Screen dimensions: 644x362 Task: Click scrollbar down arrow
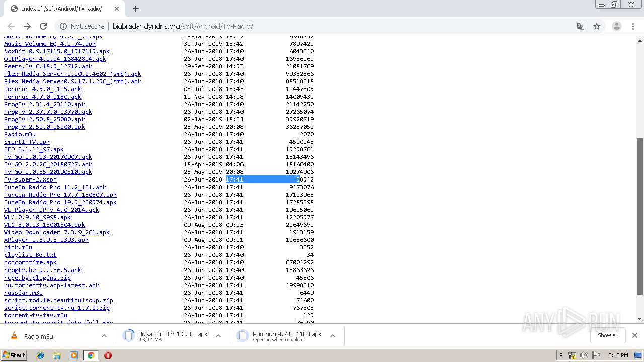coord(640,319)
